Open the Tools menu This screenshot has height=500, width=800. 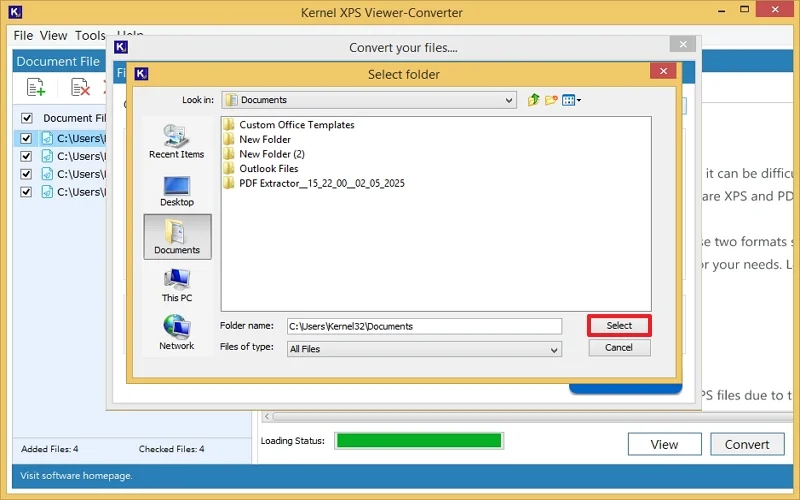pyautogui.click(x=90, y=36)
